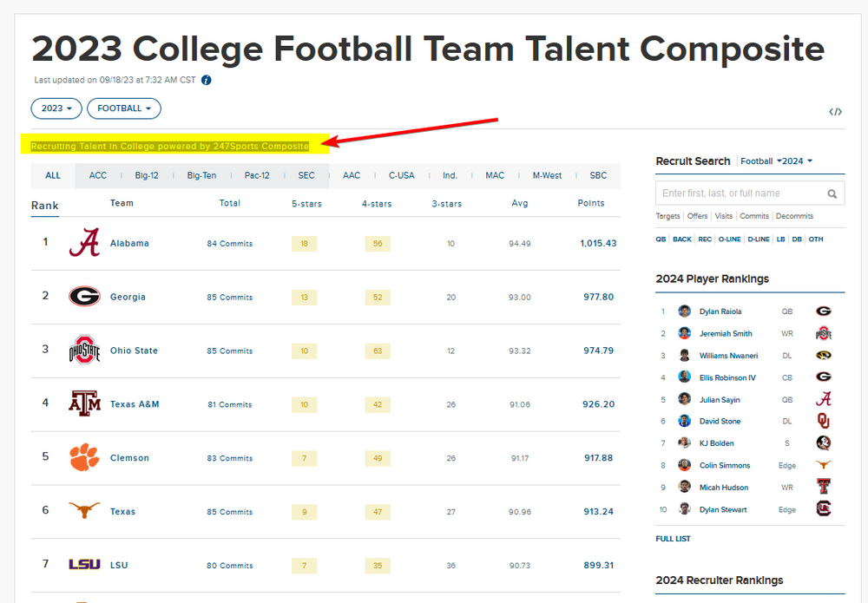Click the Clemson tiger paw logo

[x=84, y=457]
